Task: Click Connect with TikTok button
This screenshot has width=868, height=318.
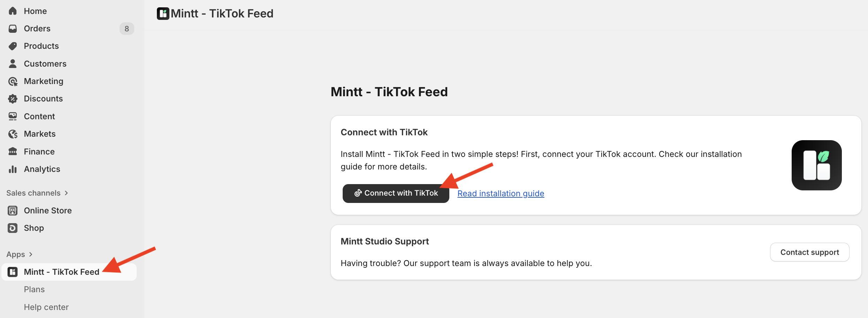Action: tap(396, 193)
